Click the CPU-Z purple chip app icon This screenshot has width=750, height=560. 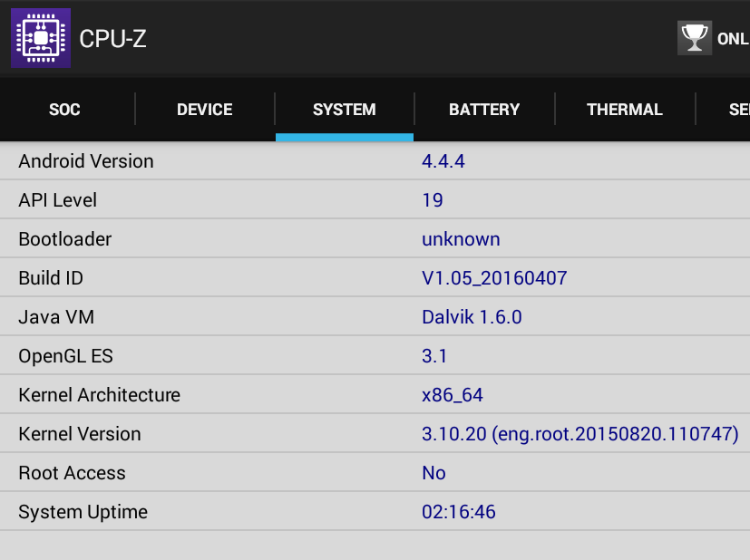(41, 38)
